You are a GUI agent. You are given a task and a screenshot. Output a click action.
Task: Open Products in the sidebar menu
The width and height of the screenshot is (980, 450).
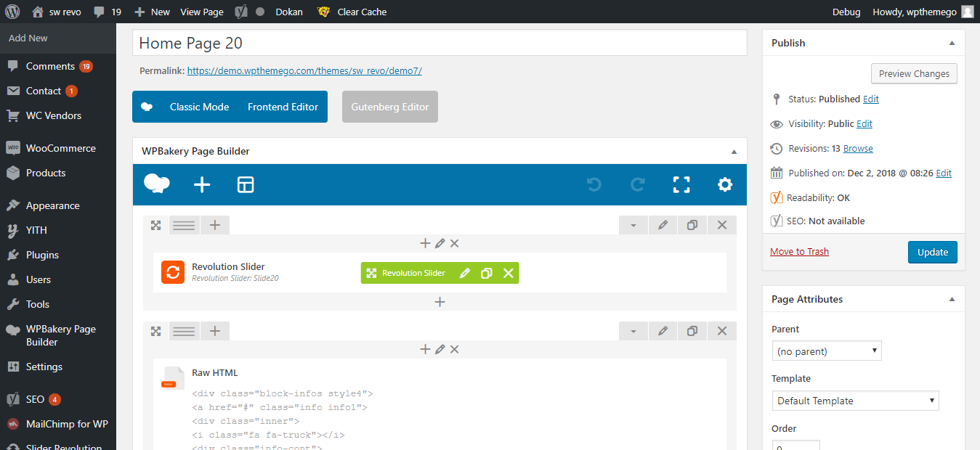[x=46, y=173]
